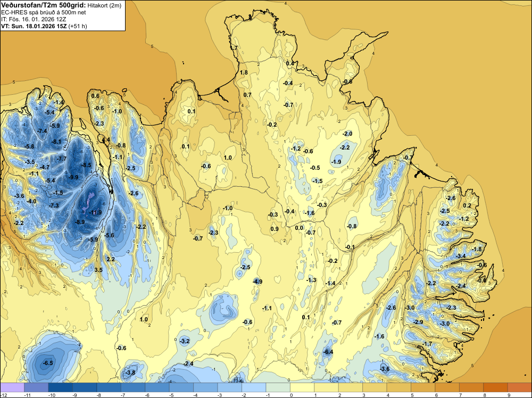Select the -8.5 value on the map
The width and height of the screenshot is (532, 398).
(87, 165)
